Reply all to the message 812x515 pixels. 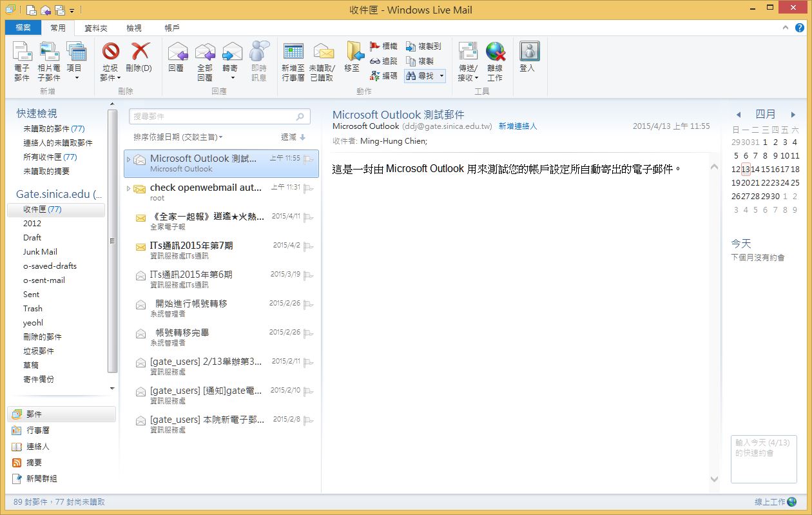(204, 61)
